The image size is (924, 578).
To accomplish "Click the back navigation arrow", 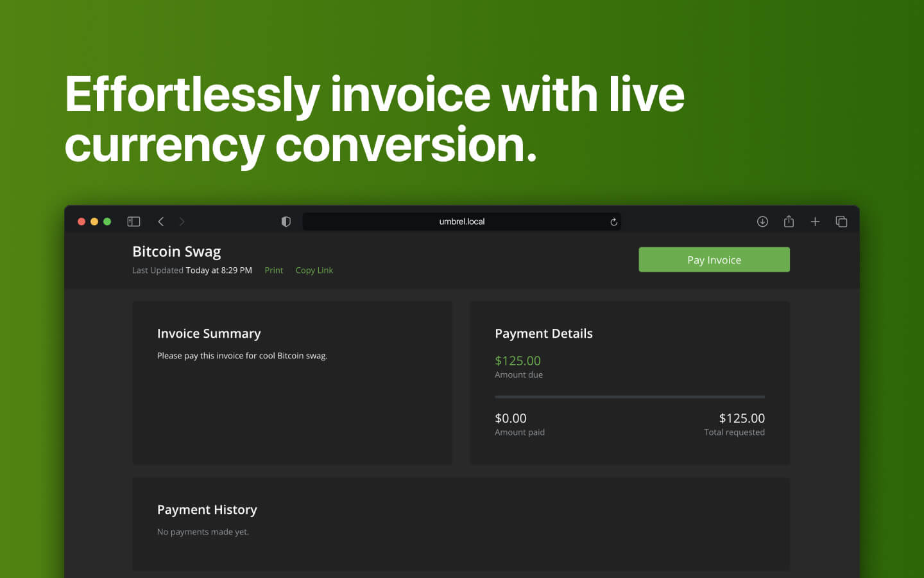I will (161, 221).
